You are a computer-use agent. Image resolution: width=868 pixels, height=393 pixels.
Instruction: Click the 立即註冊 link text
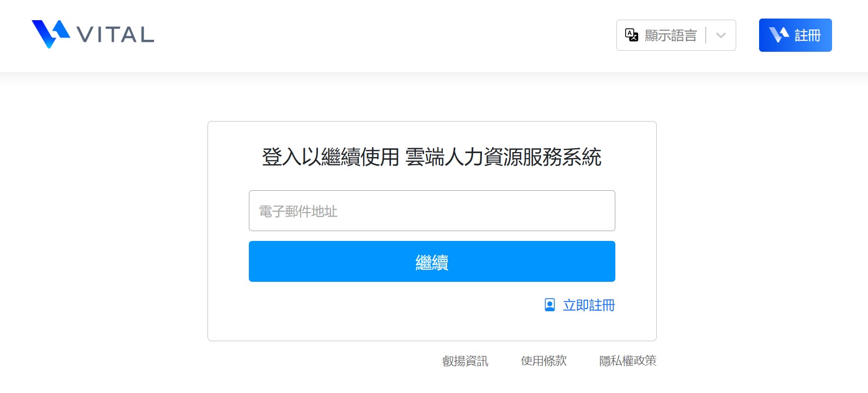coord(589,305)
